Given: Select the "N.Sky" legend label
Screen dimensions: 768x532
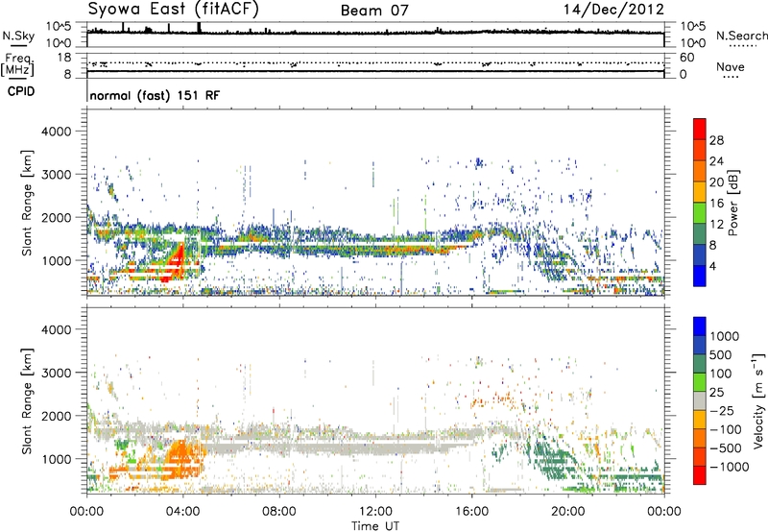Looking at the screenshot, I should pos(18,36).
